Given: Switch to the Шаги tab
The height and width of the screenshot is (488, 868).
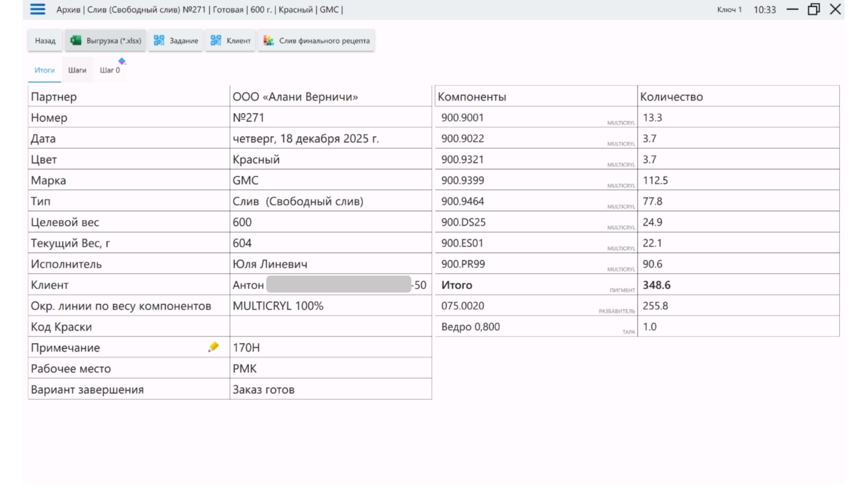Looking at the screenshot, I should tap(77, 70).
